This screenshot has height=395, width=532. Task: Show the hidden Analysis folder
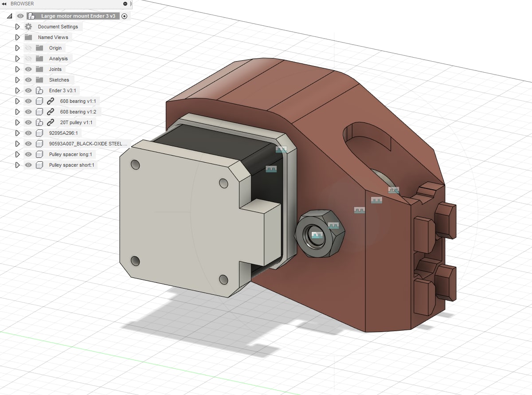(x=28, y=59)
